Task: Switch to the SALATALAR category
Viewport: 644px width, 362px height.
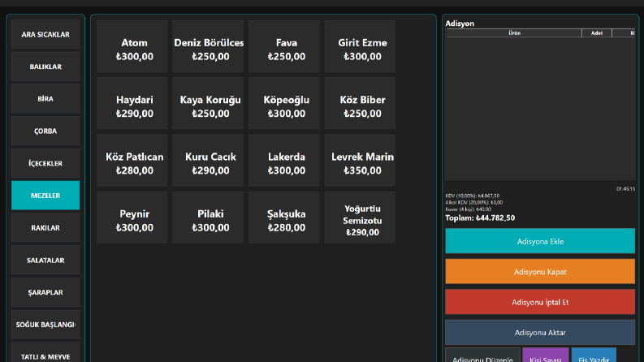Action: [x=45, y=261]
